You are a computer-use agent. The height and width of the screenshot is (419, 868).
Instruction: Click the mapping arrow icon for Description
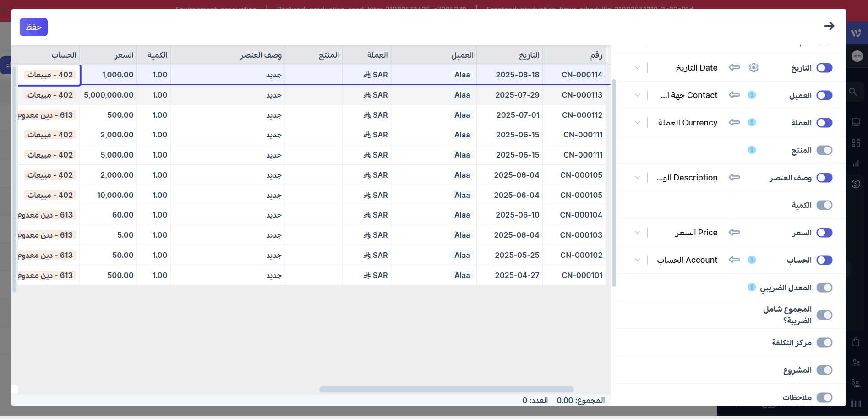point(734,178)
